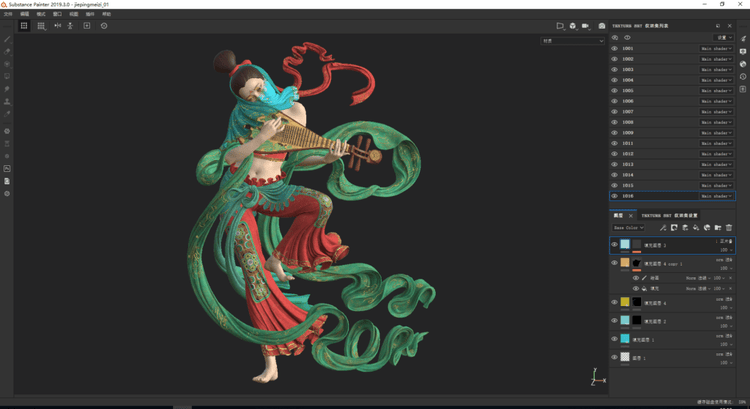The image size is (750, 409).
Task: Select the Clone stamp tool
Action: [x=7, y=101]
